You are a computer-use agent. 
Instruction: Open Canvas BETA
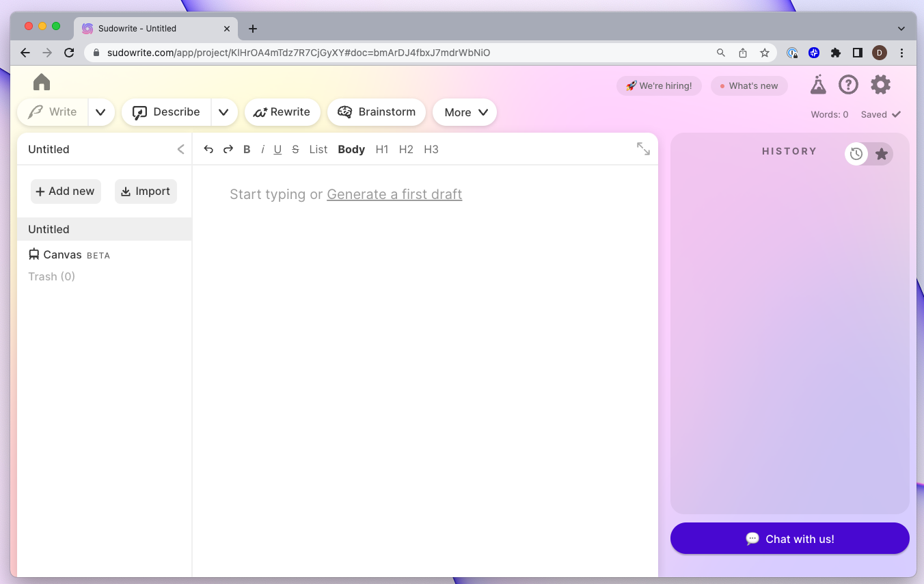[x=69, y=254]
